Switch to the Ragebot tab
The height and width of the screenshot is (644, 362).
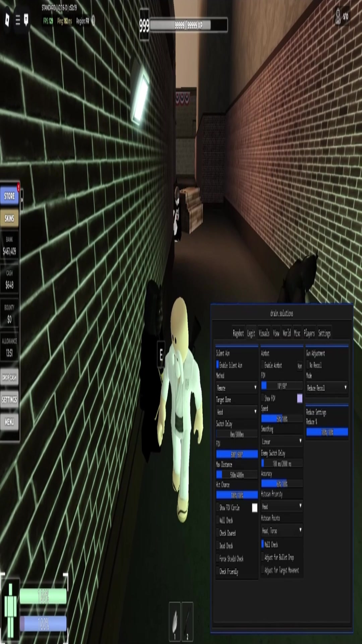click(x=238, y=333)
